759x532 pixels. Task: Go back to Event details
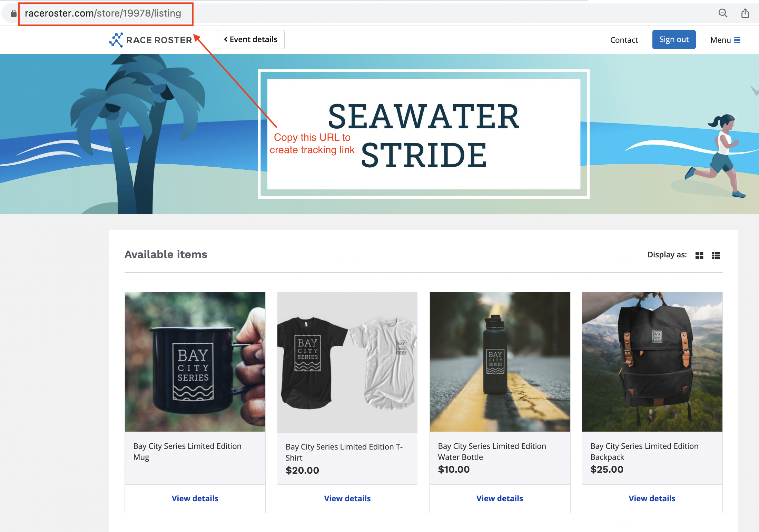[x=250, y=40]
